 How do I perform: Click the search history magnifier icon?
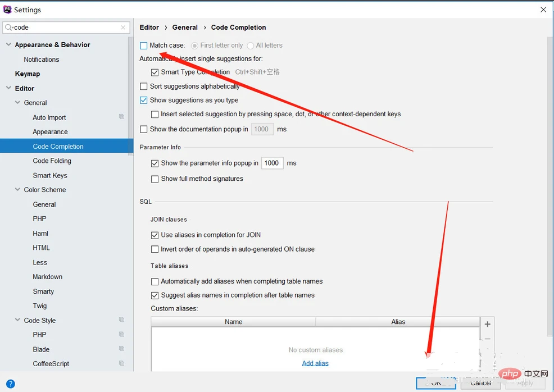[x=8, y=28]
